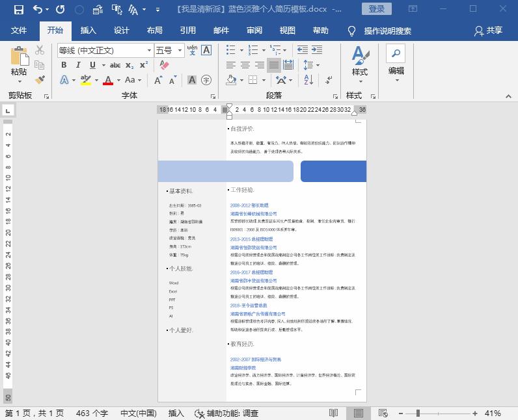Expand the font size dropdown 五号
The width and height of the screenshot is (518, 420).
[x=180, y=50]
